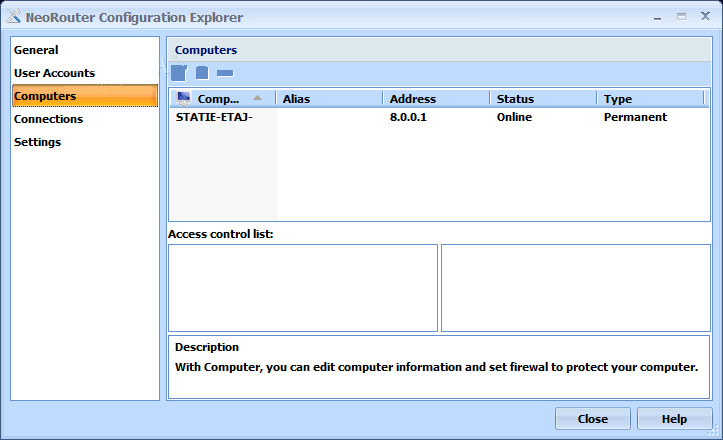Sort the list by Alias column
The height and width of the screenshot is (440, 723).
[329, 99]
